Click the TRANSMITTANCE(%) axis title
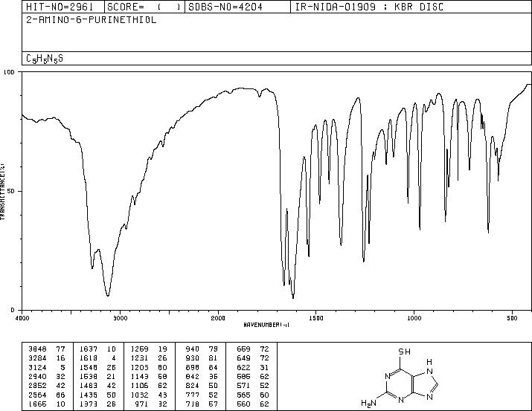Viewport: 532px width, 411px height. [2, 191]
